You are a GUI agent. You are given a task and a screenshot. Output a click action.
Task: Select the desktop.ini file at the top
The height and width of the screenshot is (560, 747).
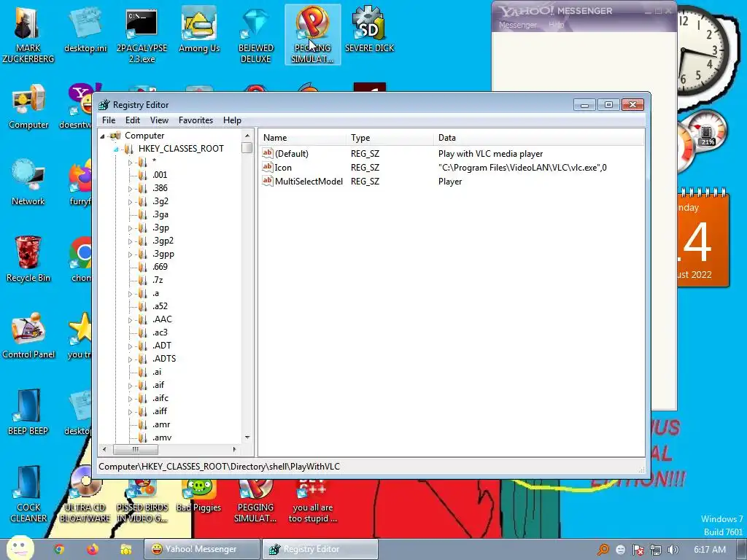coord(85,31)
